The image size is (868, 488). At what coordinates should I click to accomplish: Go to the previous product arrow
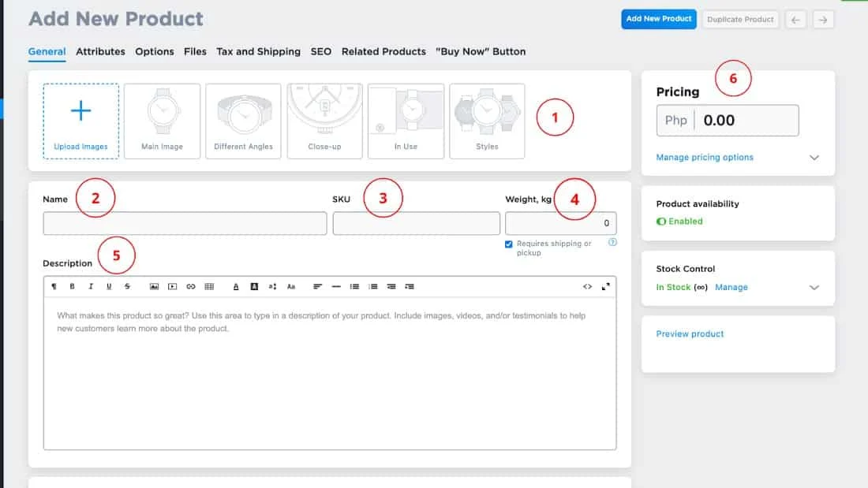[795, 20]
